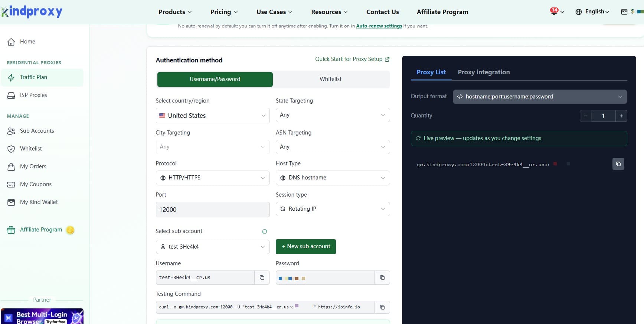Screen dimensions: 644x324
Task: Open Sub Accounts page
Action: click(42, 131)
